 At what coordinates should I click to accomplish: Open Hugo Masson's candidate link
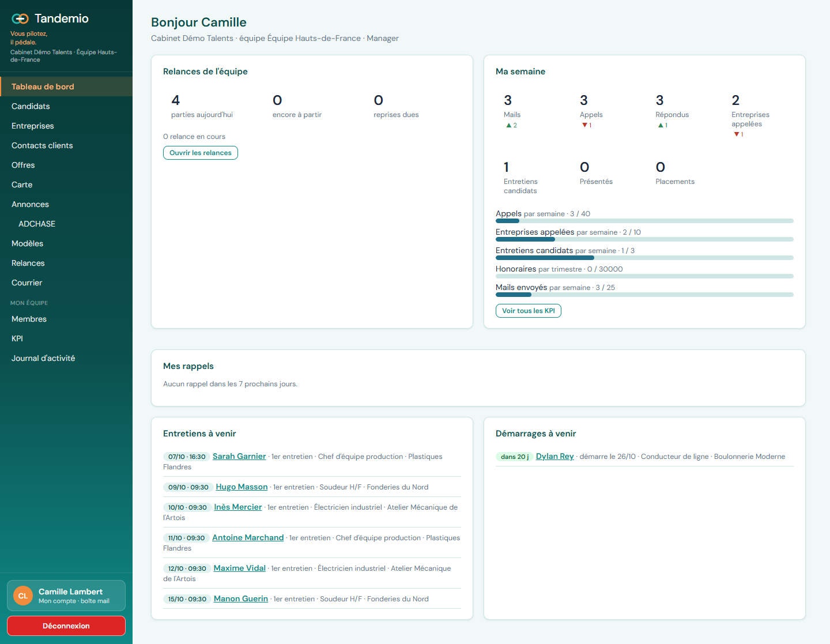tap(242, 487)
